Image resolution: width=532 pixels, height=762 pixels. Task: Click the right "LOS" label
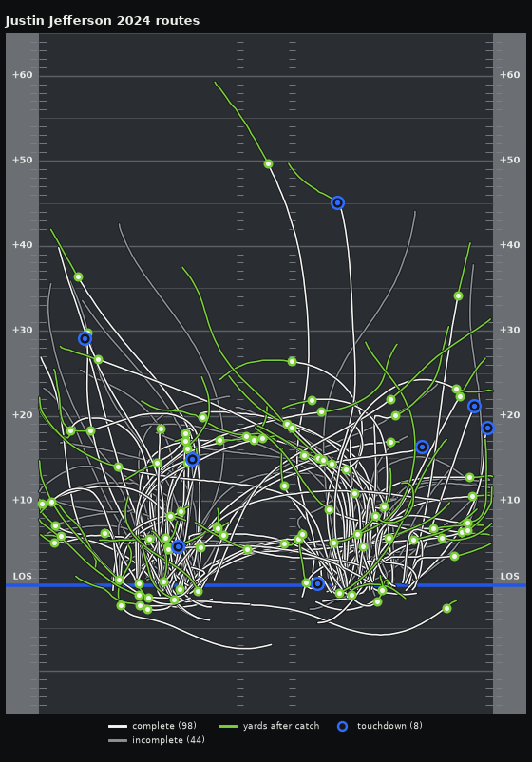[x=509, y=577]
